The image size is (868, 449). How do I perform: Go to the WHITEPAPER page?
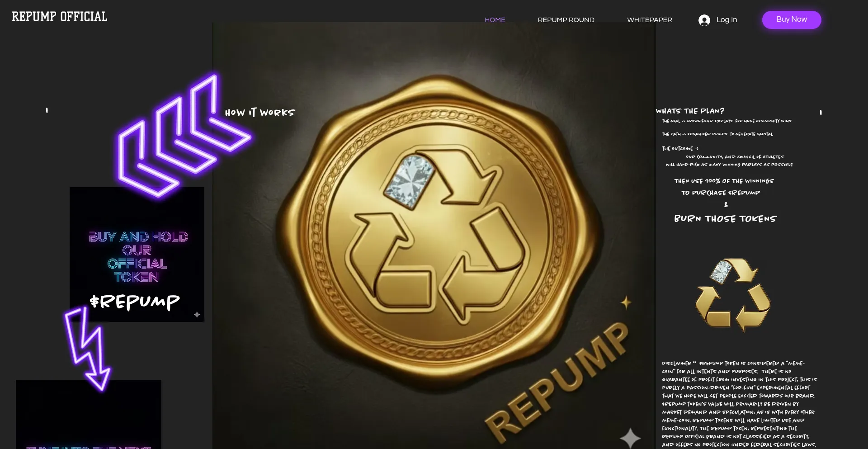pyautogui.click(x=650, y=20)
